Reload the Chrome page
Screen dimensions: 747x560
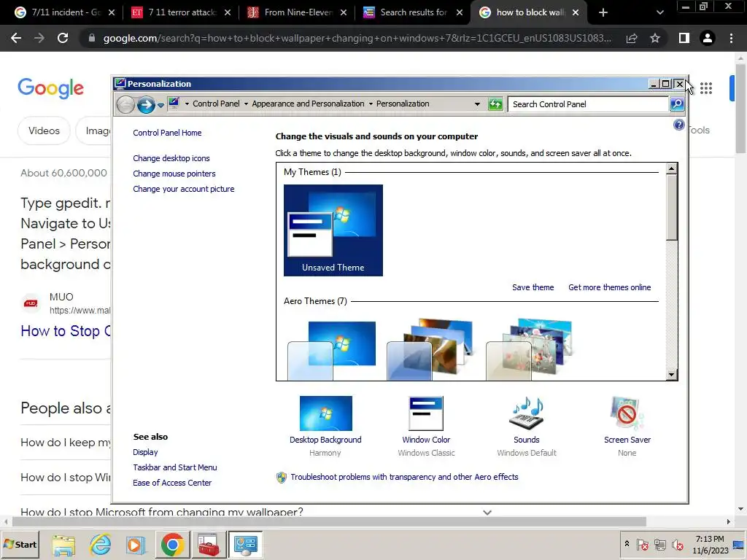pos(63,38)
